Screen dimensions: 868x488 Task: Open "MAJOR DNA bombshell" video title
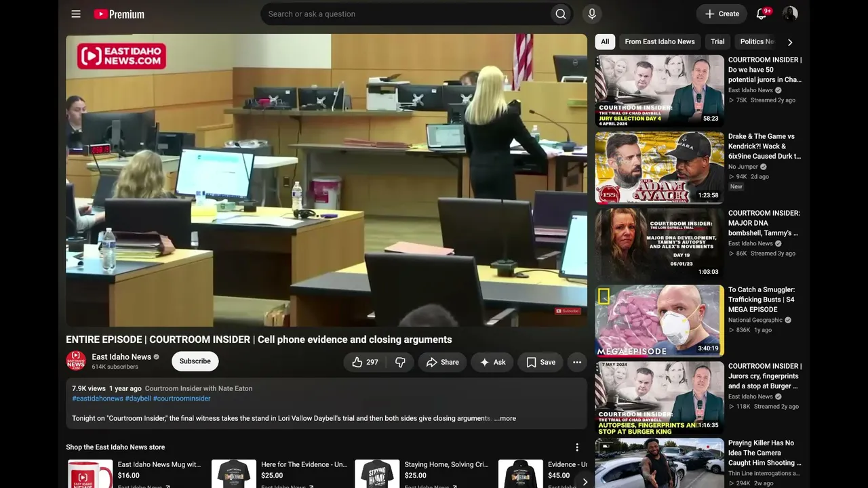click(764, 223)
